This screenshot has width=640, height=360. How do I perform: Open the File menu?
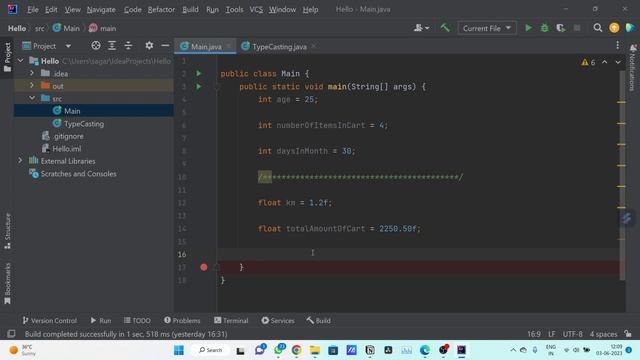point(32,9)
